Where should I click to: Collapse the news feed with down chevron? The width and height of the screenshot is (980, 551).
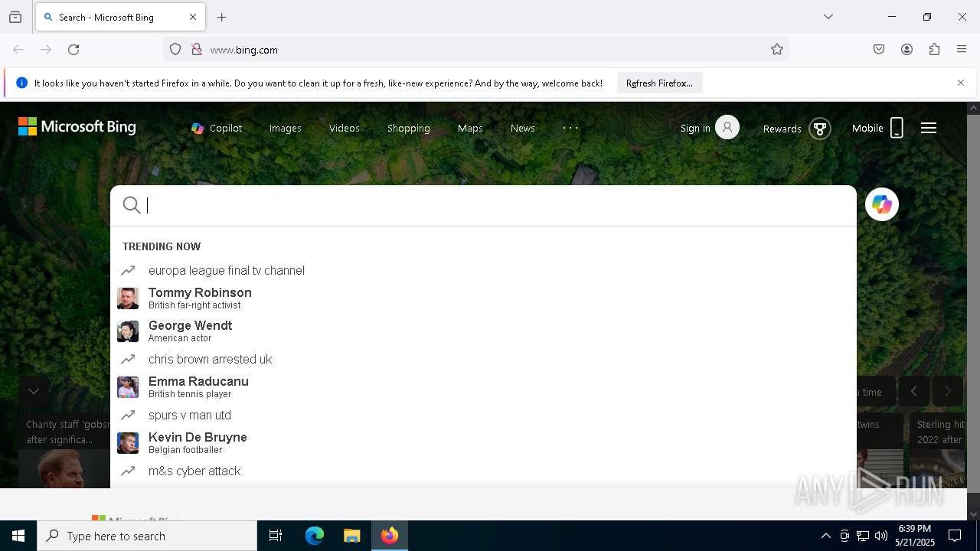34,391
